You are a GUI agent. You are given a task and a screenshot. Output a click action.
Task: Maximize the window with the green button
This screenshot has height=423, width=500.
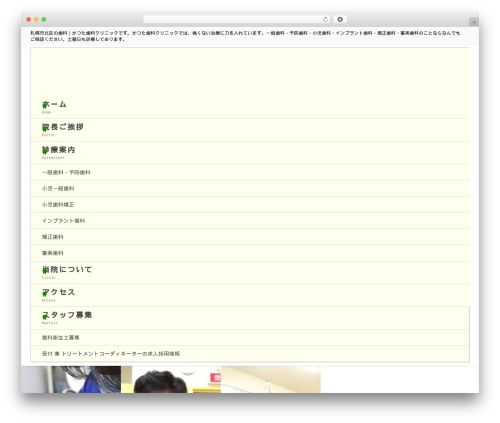click(x=44, y=20)
